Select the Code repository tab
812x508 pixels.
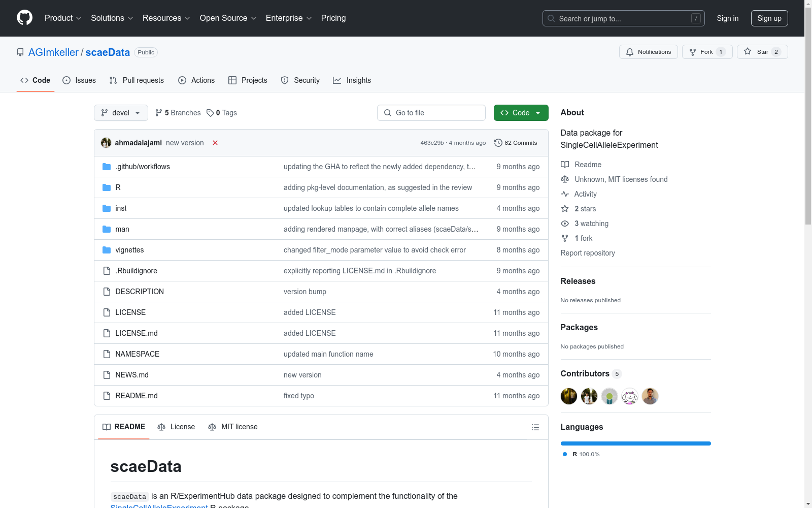(x=36, y=80)
